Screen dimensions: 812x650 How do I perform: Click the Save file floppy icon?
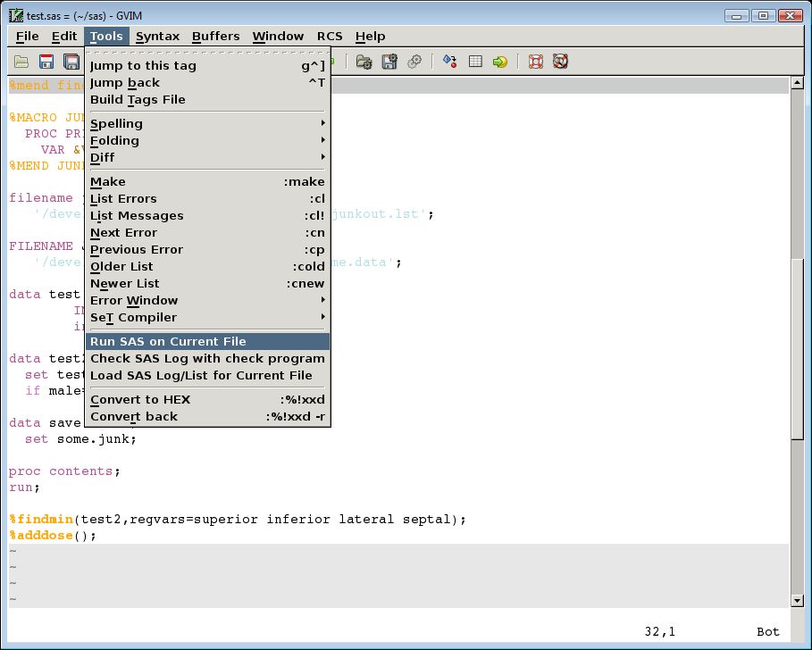pyautogui.click(x=46, y=62)
